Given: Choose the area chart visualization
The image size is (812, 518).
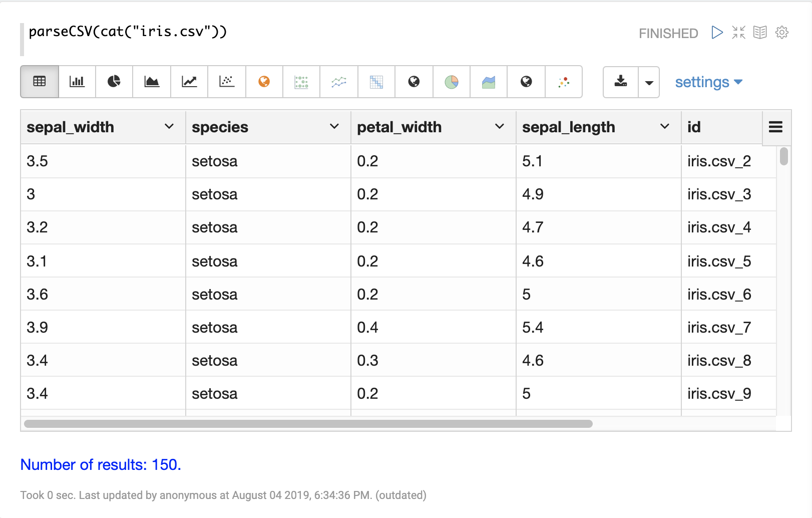Looking at the screenshot, I should pos(152,82).
